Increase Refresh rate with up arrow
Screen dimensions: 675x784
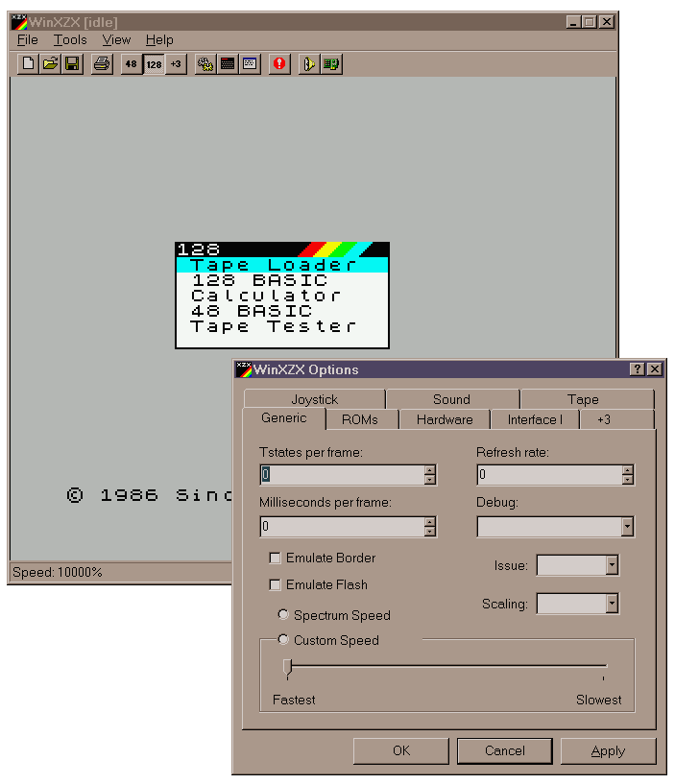coord(627,470)
